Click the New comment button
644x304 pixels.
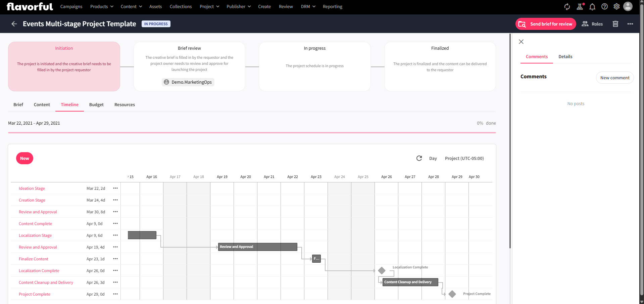click(614, 78)
